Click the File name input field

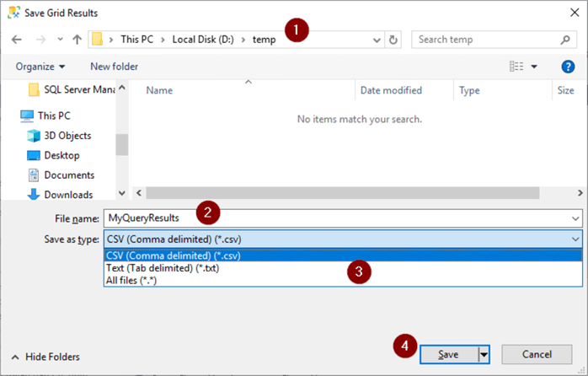(x=337, y=218)
